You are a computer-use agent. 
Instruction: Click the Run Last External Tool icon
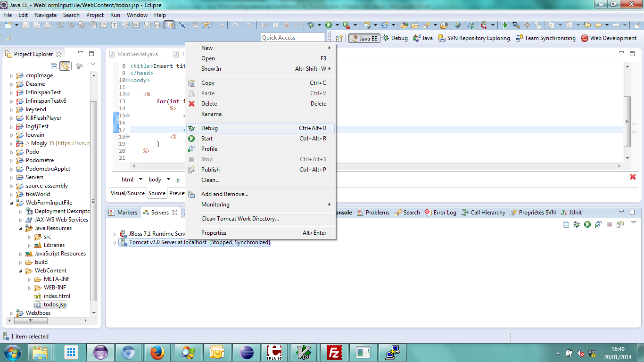347,25
